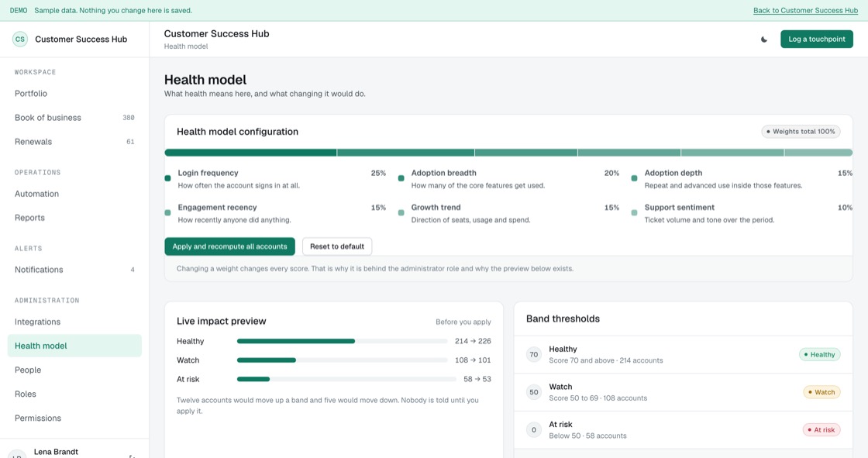Click the 0 threshold circle for At risk
868x458 pixels.
534,430
